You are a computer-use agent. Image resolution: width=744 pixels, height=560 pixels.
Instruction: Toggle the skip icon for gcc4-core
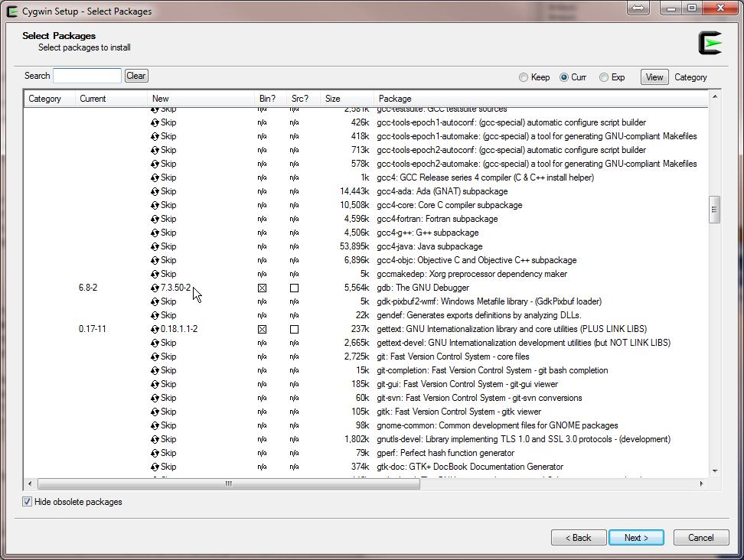(155, 205)
